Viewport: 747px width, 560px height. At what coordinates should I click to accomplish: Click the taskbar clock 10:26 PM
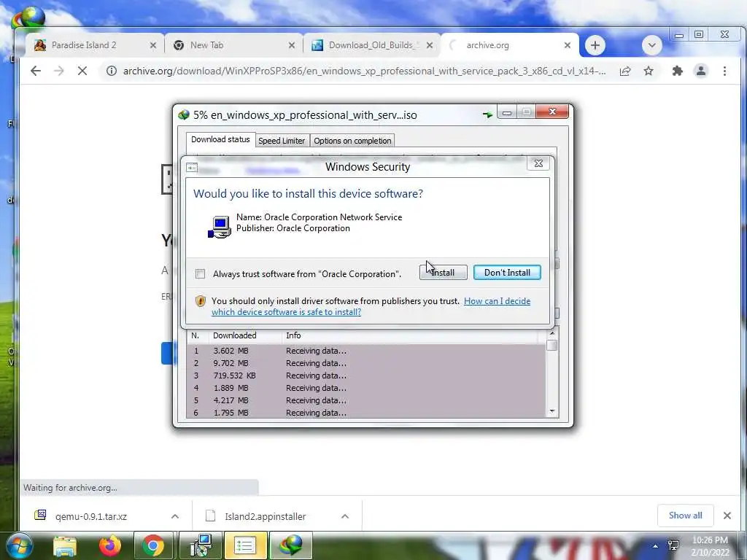[710, 540]
